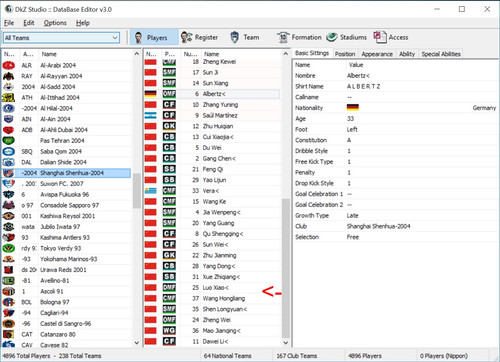Image resolution: width=500 pixels, height=362 pixels.
Task: Click the Shanghai Shenhua-2004 team logo
Action: click(8, 173)
